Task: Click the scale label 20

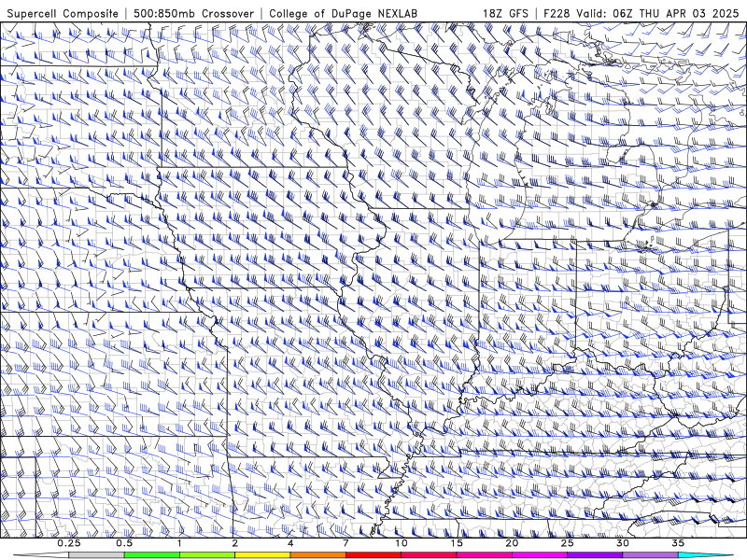Action: 512,543
